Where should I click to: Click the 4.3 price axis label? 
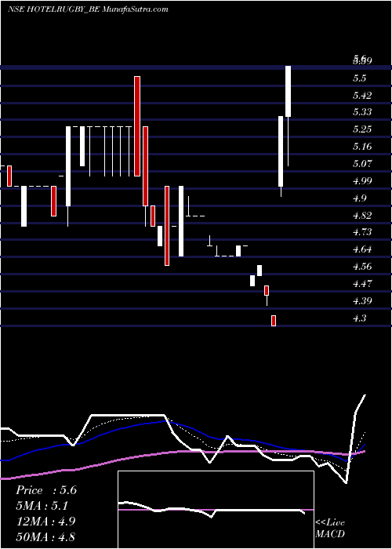click(359, 318)
